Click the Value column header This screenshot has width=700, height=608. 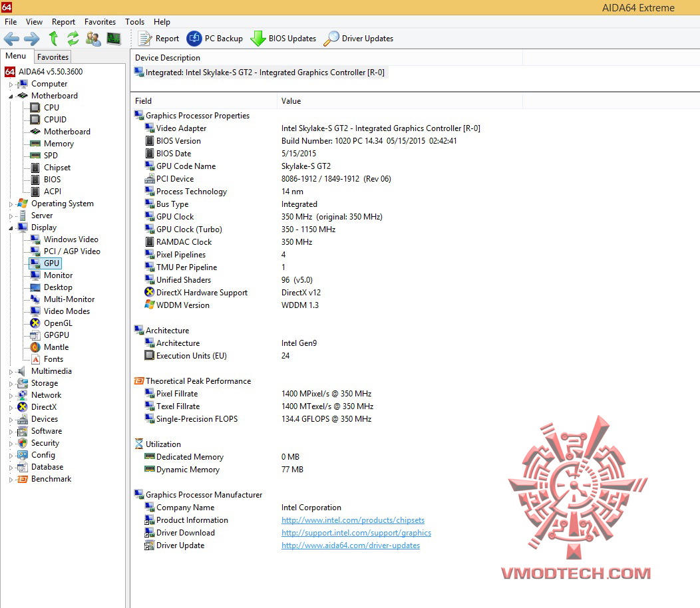(399, 101)
